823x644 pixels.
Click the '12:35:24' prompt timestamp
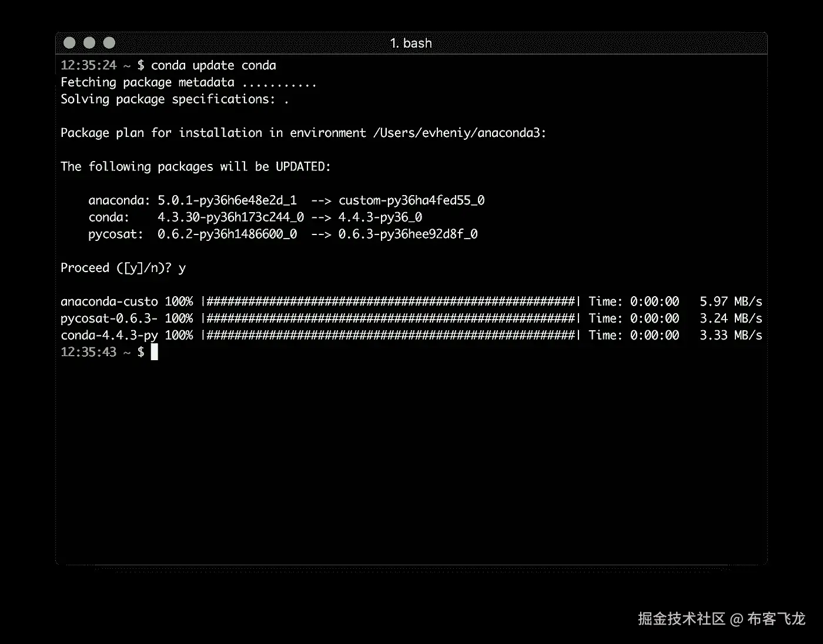click(89, 65)
